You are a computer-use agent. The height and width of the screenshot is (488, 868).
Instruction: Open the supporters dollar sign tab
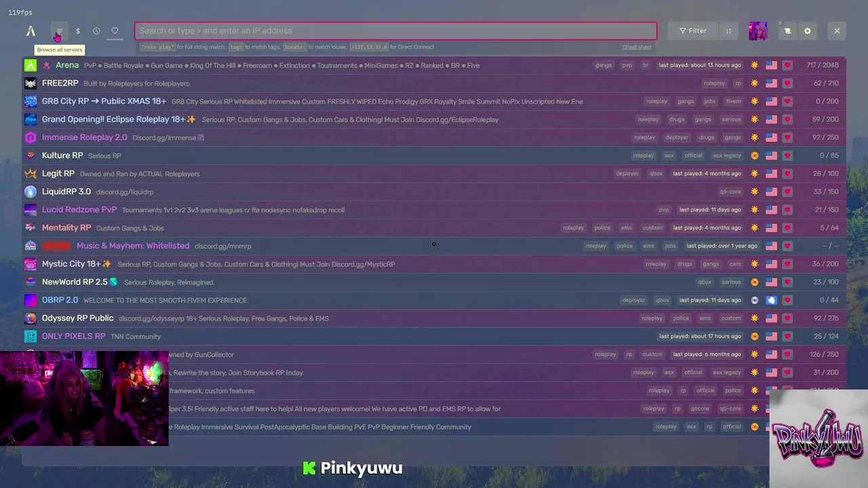78,31
